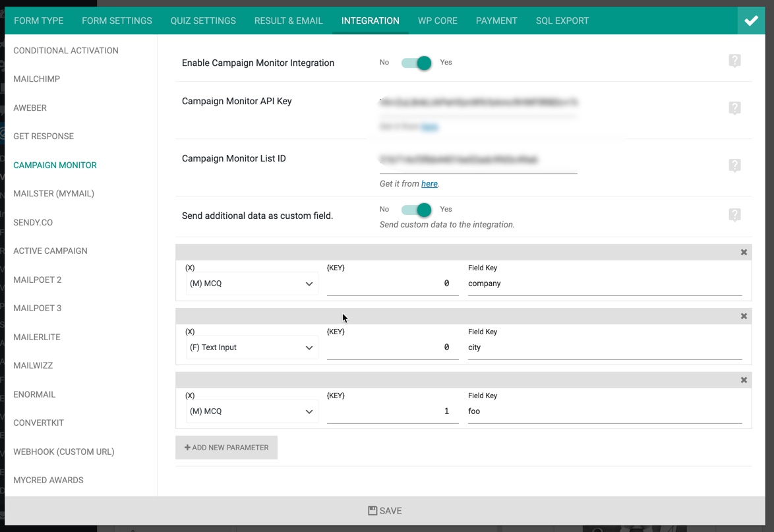The image size is (774, 532).
Task: Open the PAYMENT tab
Action: click(496, 20)
